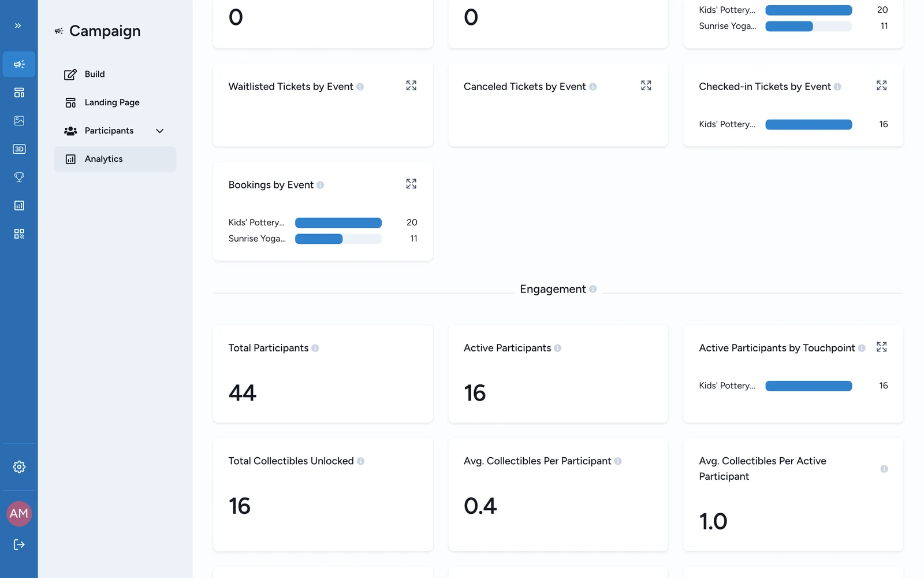The height and width of the screenshot is (578, 924).
Task: Click info icon next to Bookings by Event
Action: pos(320,185)
